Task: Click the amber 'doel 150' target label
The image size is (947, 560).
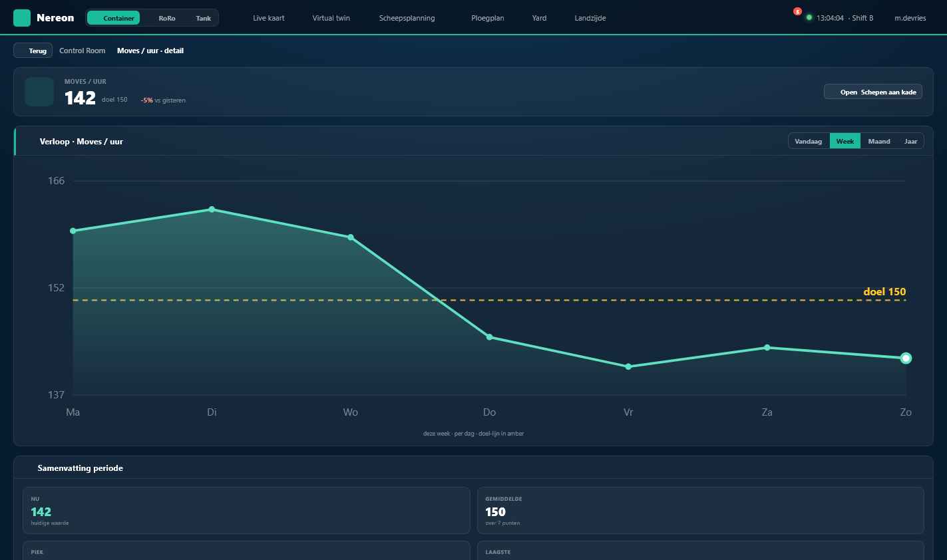Action: 884,291
